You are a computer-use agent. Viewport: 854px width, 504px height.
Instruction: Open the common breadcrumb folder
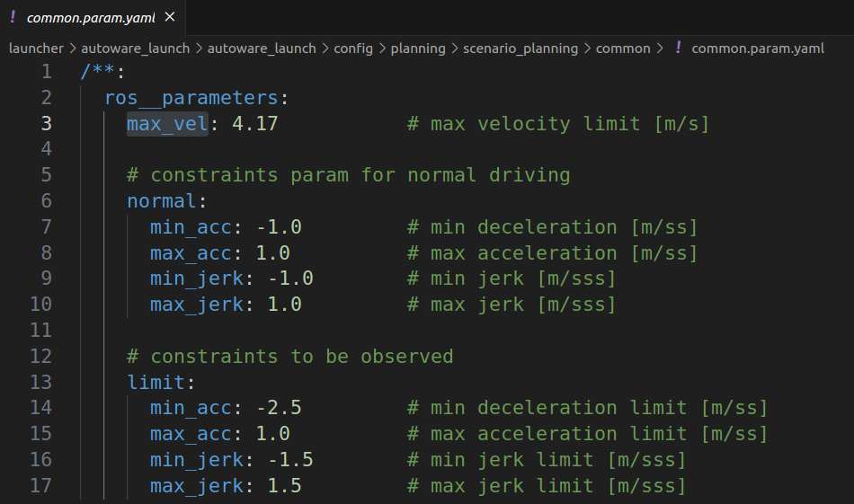coord(623,49)
